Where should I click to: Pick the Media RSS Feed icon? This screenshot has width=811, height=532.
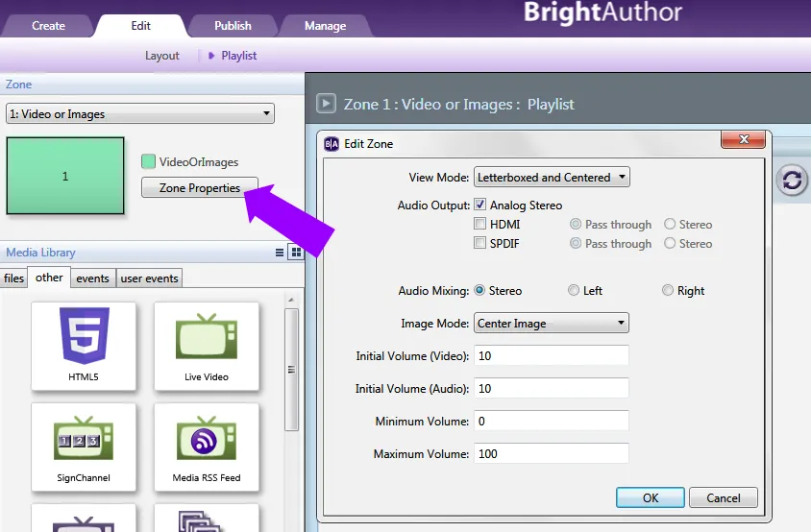pos(207,447)
